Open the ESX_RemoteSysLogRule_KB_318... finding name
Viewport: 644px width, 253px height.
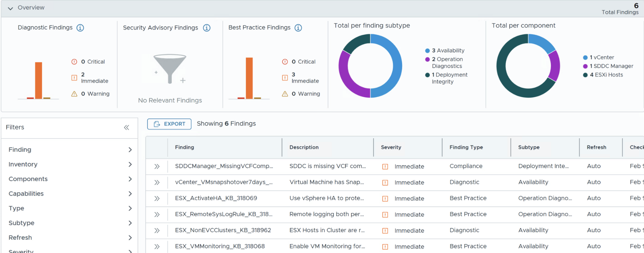pos(224,214)
